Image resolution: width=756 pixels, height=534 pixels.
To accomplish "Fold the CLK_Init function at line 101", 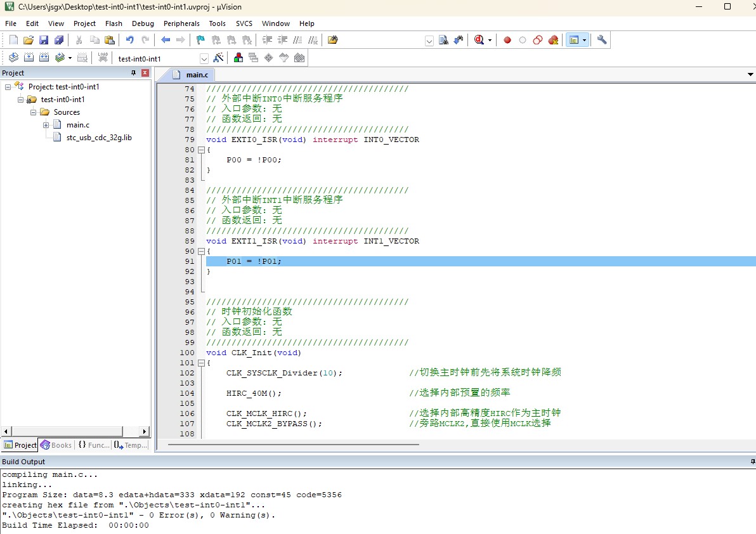I will click(202, 363).
